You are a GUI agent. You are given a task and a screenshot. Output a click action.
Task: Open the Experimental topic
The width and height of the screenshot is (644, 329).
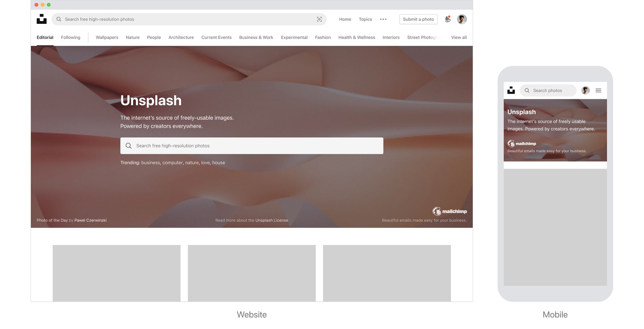coord(294,37)
